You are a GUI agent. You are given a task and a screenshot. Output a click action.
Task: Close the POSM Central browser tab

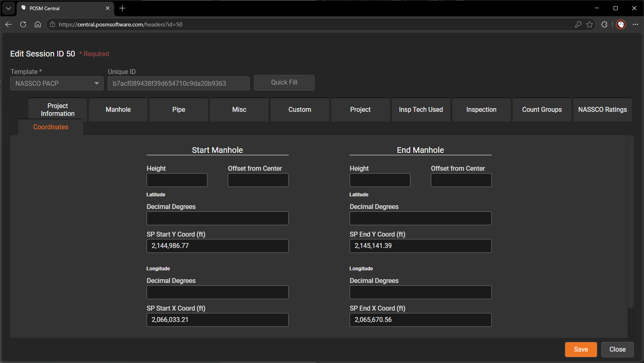point(108,8)
